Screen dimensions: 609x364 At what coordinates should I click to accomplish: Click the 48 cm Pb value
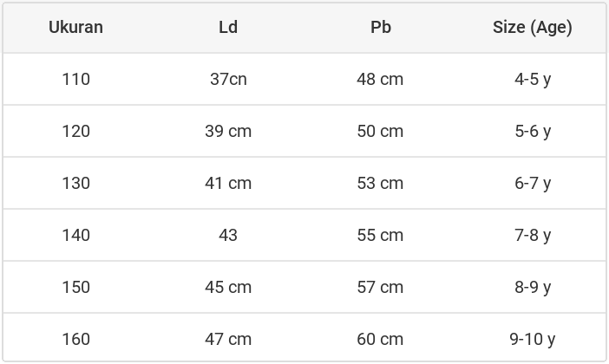[380, 79]
